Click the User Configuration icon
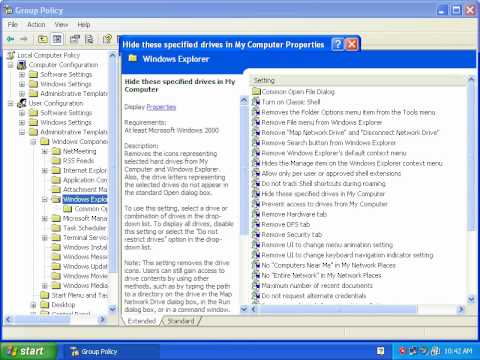The width and height of the screenshot is (480, 360). [22, 103]
